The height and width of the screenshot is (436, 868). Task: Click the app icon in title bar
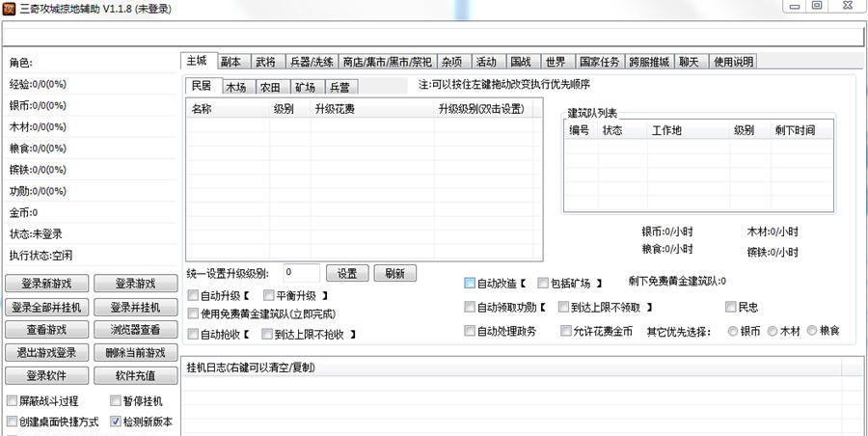click(9, 9)
